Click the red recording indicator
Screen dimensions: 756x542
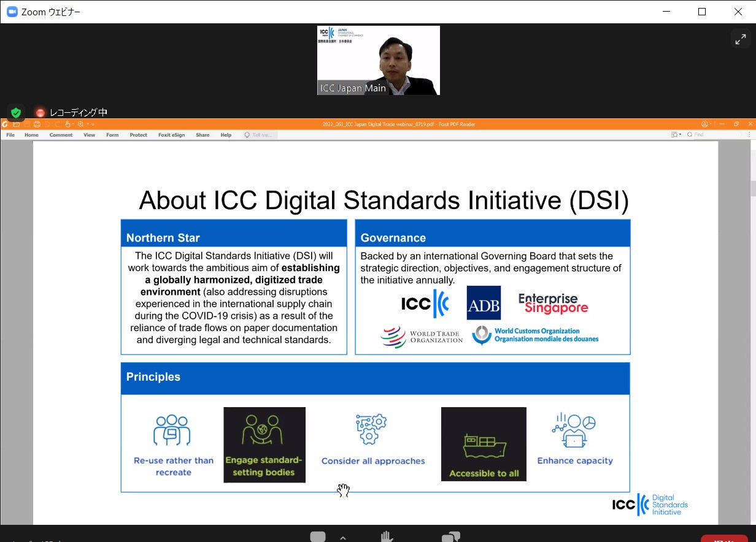click(40, 112)
